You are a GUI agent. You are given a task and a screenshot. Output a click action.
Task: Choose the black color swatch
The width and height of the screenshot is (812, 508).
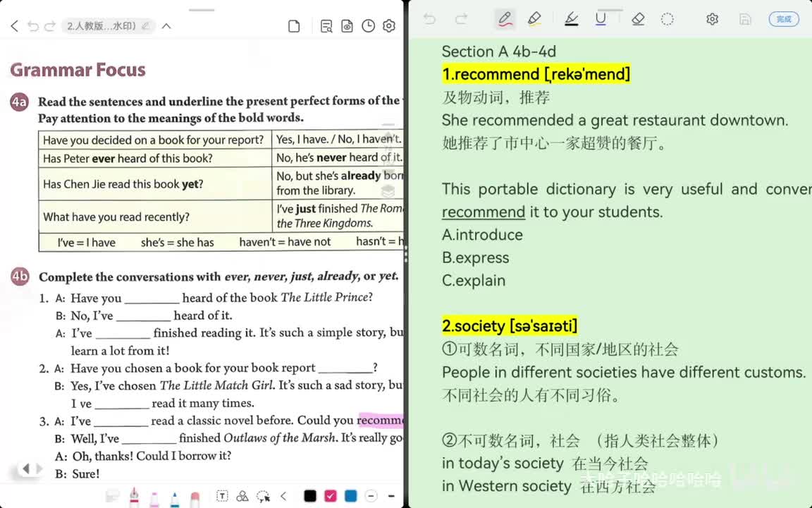309,496
